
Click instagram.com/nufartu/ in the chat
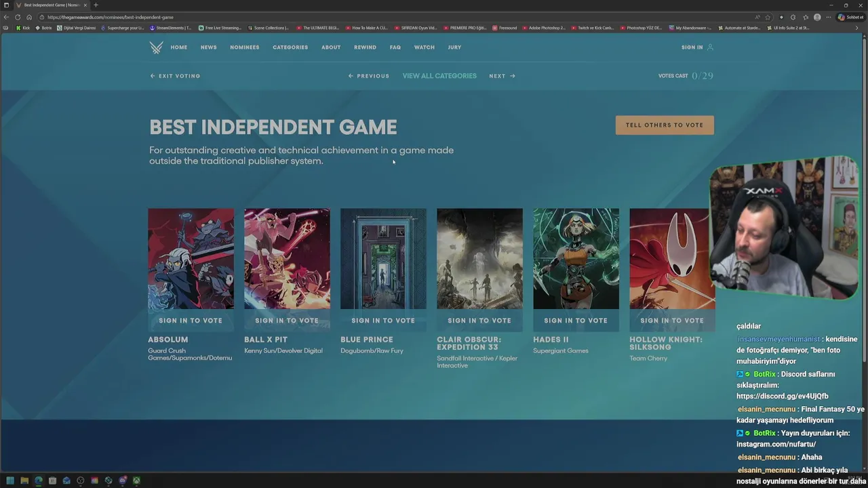pyautogui.click(x=776, y=444)
